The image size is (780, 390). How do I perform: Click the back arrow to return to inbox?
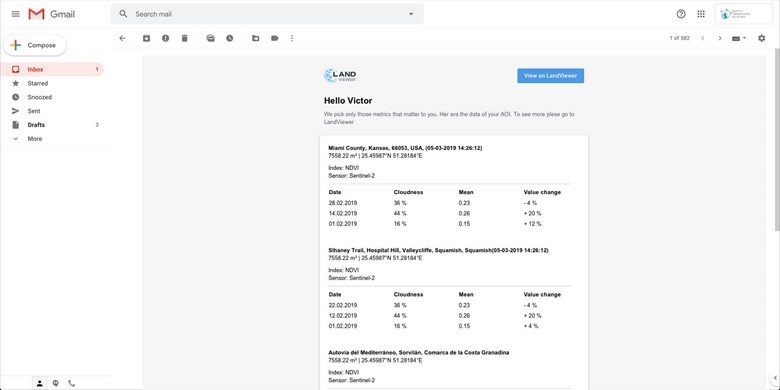coord(122,38)
